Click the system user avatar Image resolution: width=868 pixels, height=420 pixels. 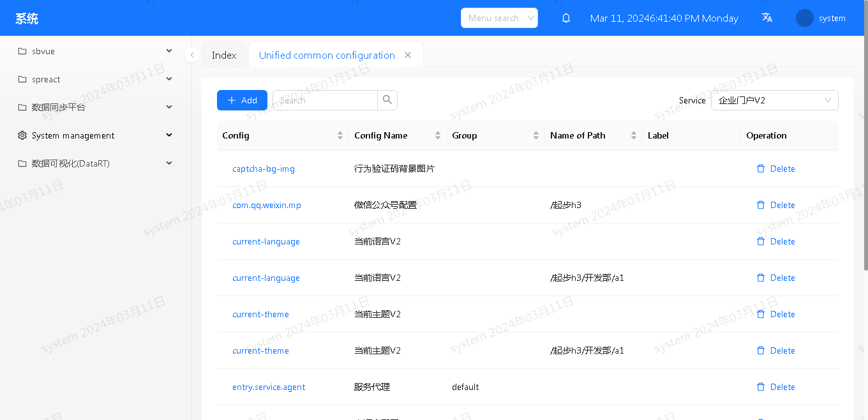point(804,18)
